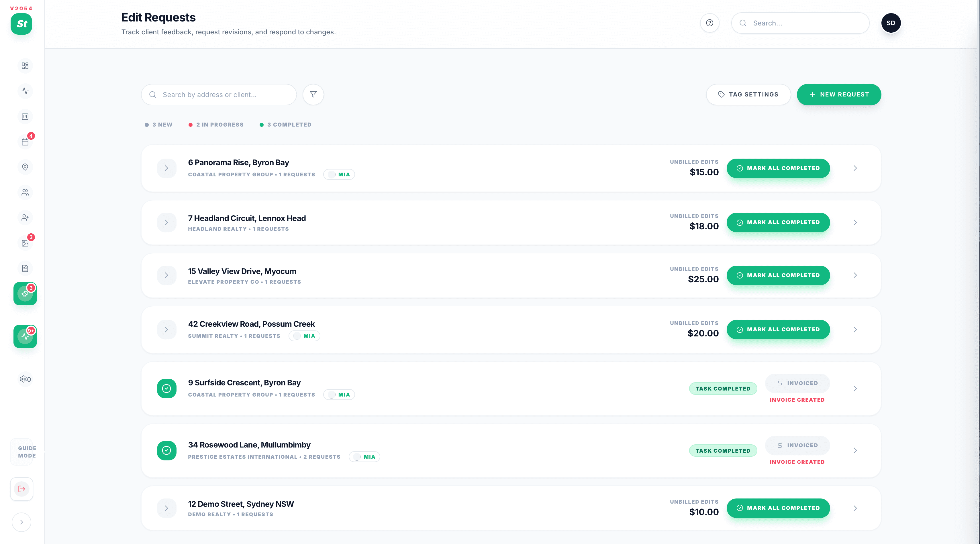This screenshot has height=544, width=980.
Task: Click the help question mark icon
Action: click(x=709, y=23)
